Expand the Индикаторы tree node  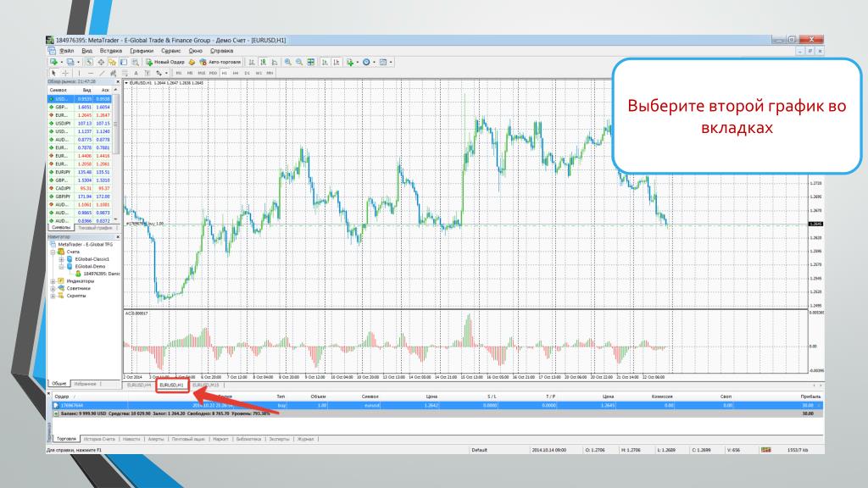53,281
